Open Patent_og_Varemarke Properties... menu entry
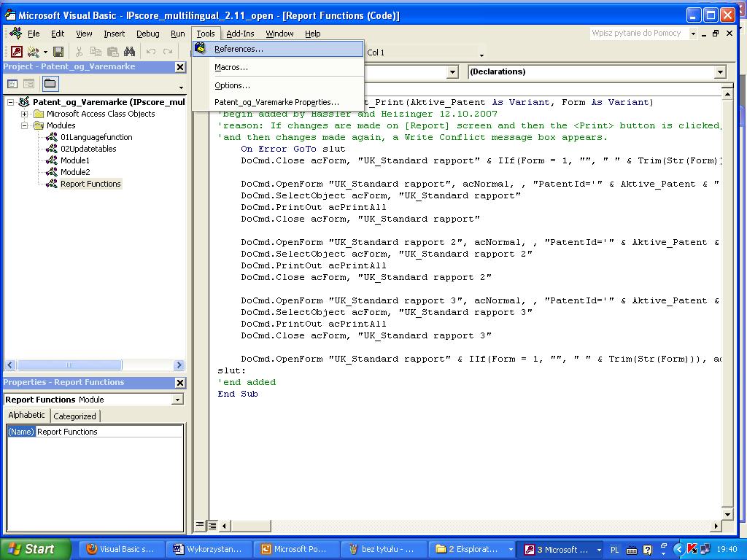 click(x=278, y=102)
